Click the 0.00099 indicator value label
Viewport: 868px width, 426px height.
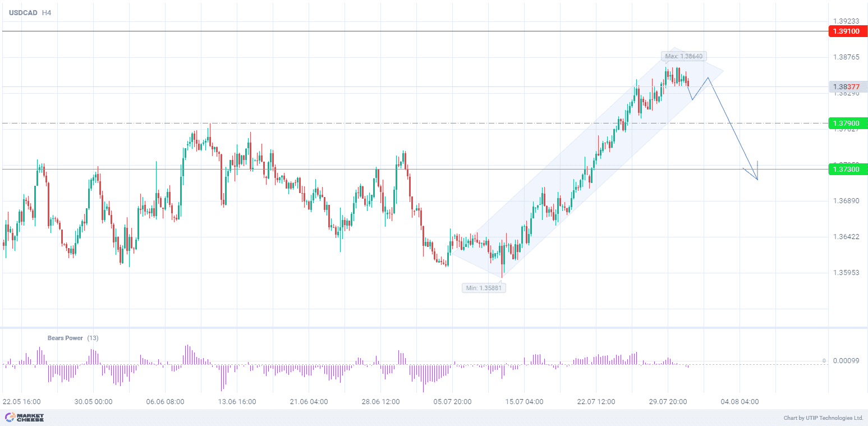coord(844,361)
